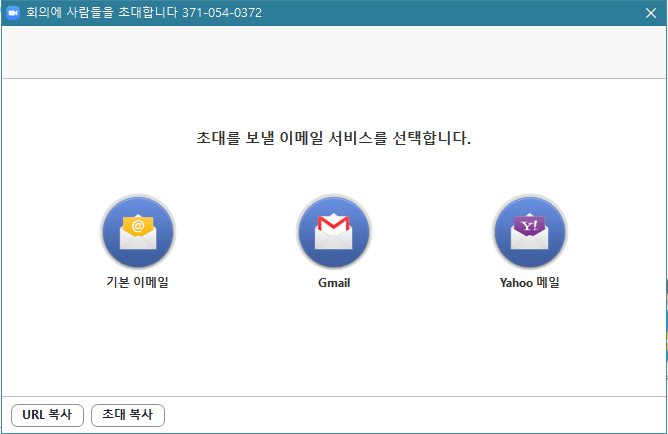Click the Gmail text label

coord(334,283)
